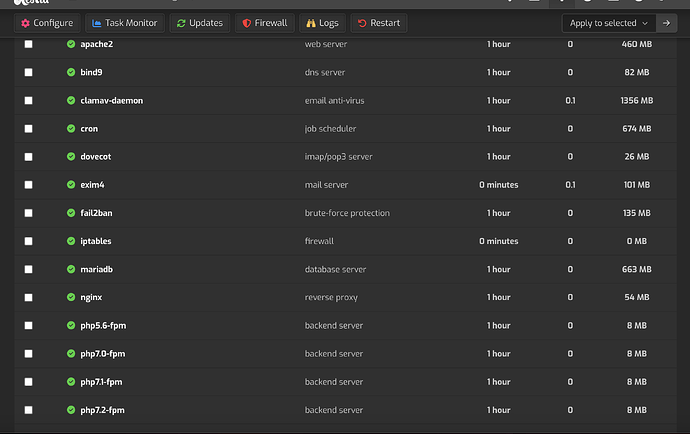The height and width of the screenshot is (434, 690).
Task: Open the nginx service
Action: pyautogui.click(x=91, y=298)
